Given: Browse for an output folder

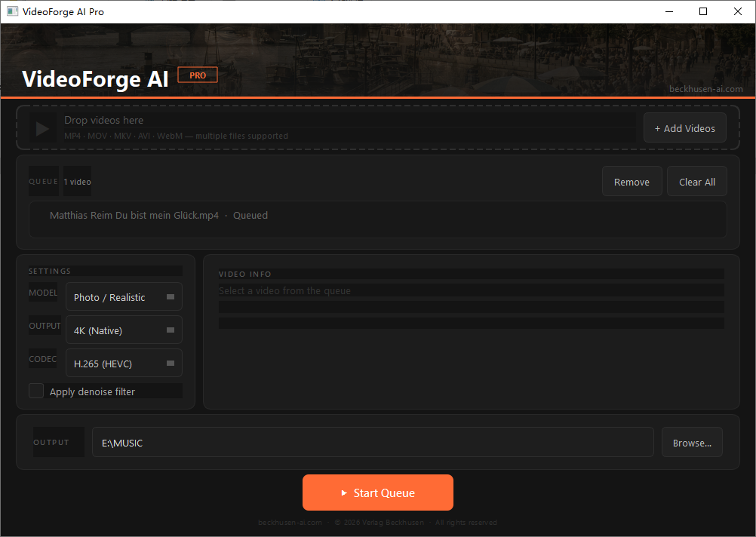Looking at the screenshot, I should point(692,443).
